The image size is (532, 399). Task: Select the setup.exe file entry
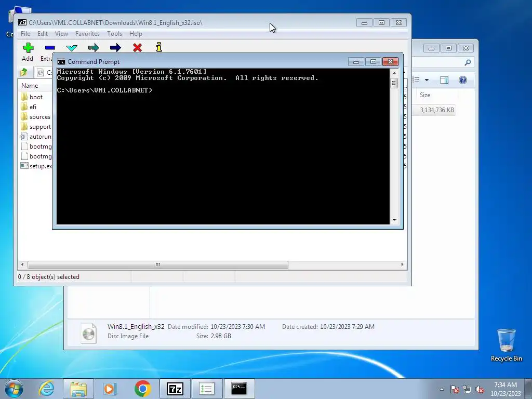point(36,166)
